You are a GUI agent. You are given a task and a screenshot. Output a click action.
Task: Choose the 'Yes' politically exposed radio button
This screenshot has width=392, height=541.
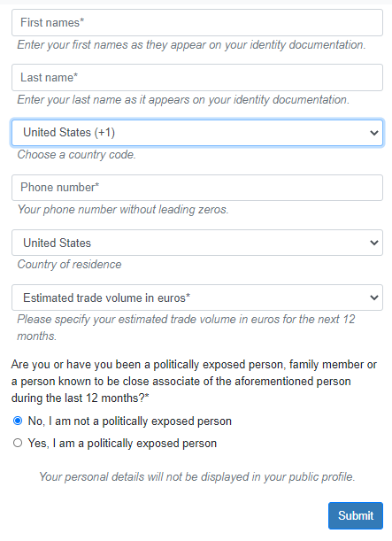[18, 443]
